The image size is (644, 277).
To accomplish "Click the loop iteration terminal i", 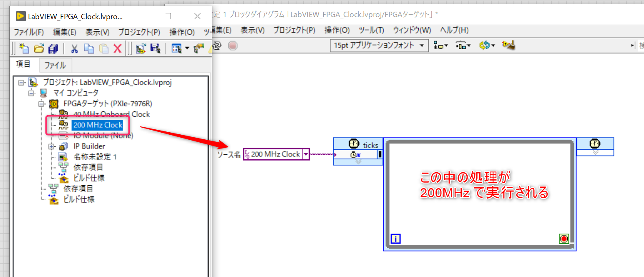I will point(395,239).
